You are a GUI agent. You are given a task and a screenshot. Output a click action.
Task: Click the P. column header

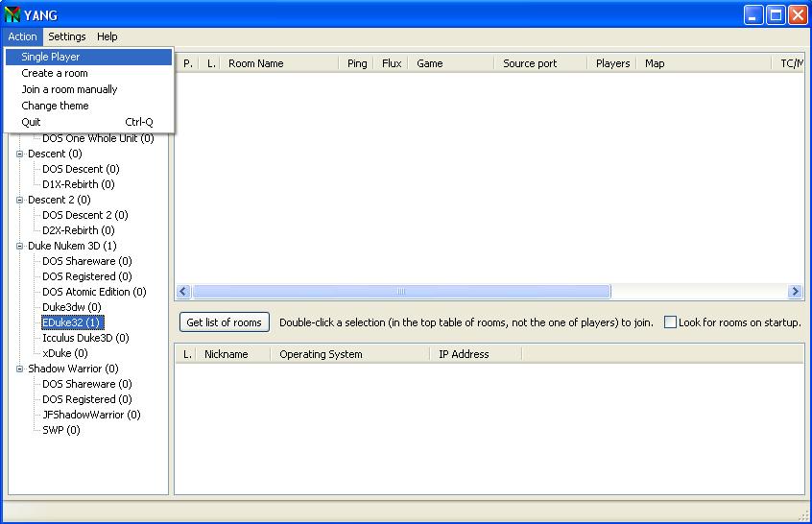[x=188, y=63]
